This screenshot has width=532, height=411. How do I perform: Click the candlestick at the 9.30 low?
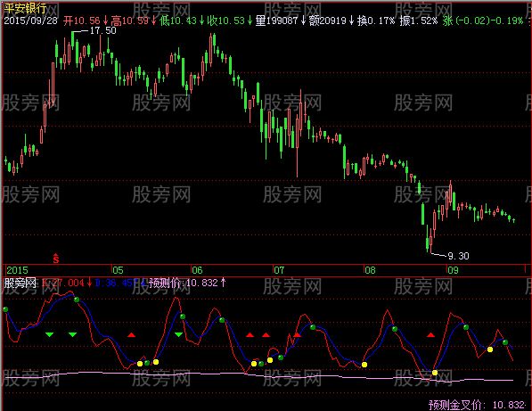(x=431, y=241)
